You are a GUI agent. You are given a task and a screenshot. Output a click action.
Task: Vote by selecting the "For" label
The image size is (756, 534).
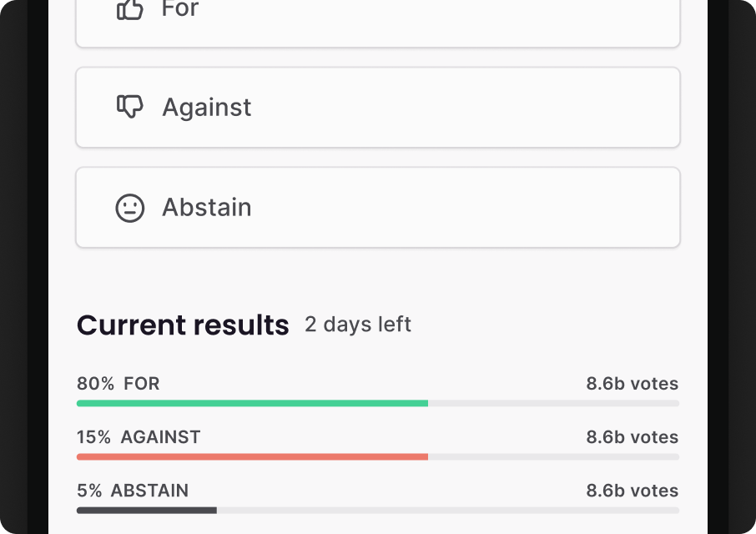click(180, 9)
